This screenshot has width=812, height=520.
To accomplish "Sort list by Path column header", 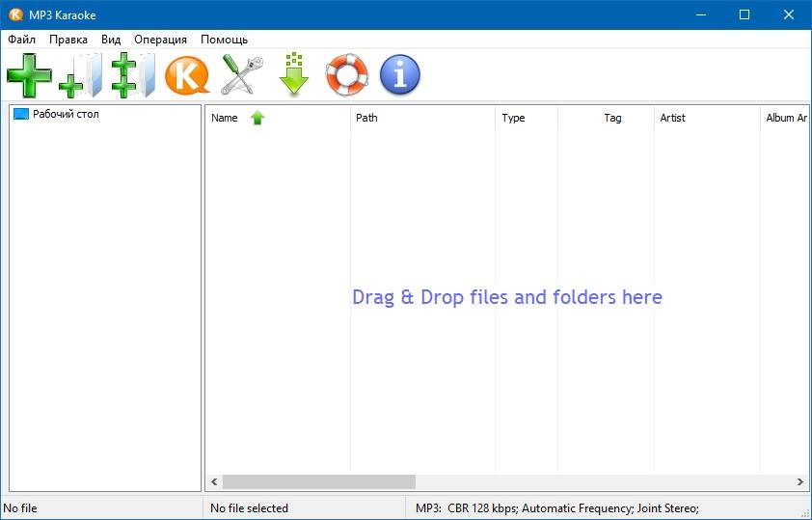I will (423, 118).
